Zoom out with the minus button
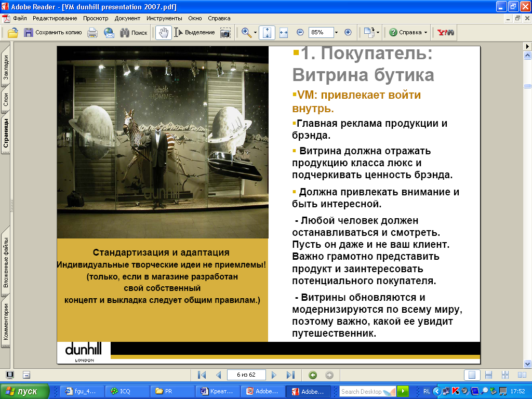Viewport: 532px width, 399px height. [300, 32]
